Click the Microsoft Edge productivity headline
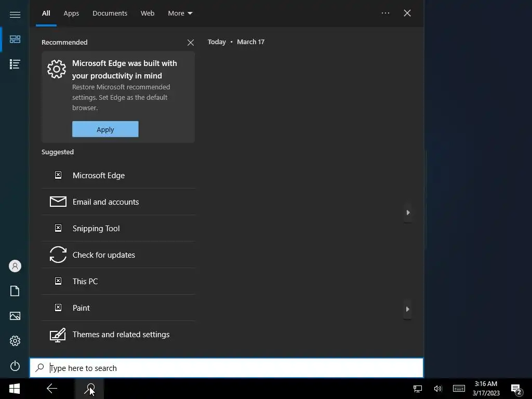The height and width of the screenshot is (399, 532). [125, 70]
